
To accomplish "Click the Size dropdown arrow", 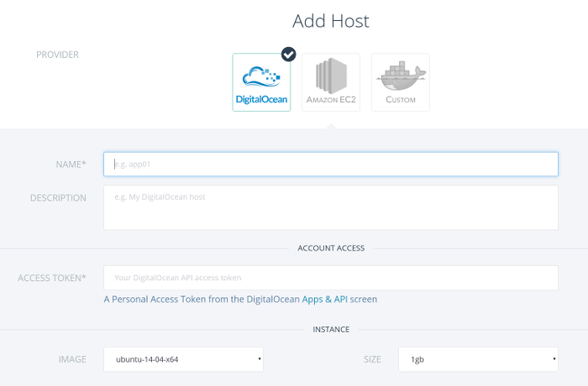I will point(554,359).
